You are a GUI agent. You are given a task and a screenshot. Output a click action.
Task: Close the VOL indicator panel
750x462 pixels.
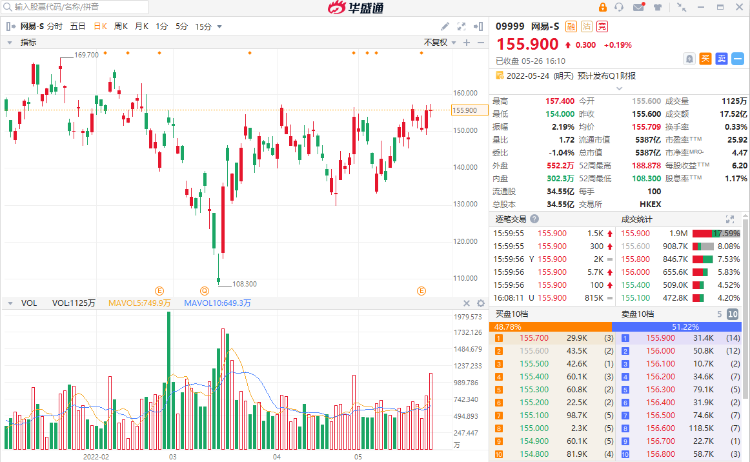(467, 303)
